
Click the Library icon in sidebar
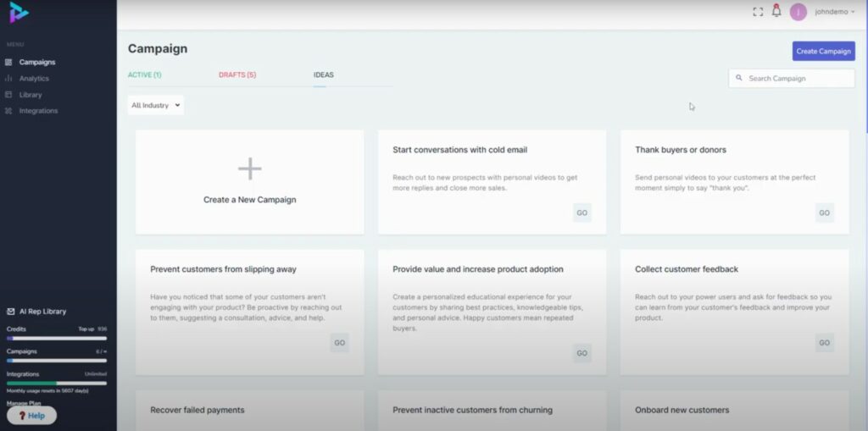coord(9,95)
